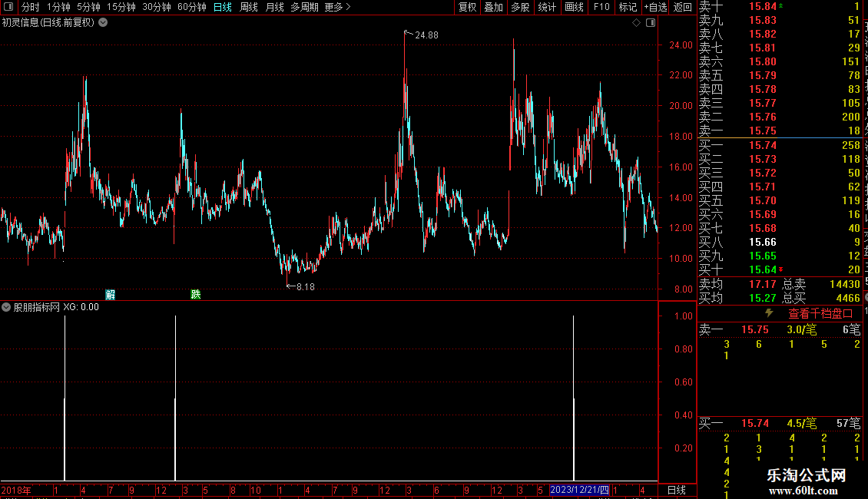Viewport: 868px width, 499px height.
Task: Open 画线 drawing tools
Action: coord(574,7)
